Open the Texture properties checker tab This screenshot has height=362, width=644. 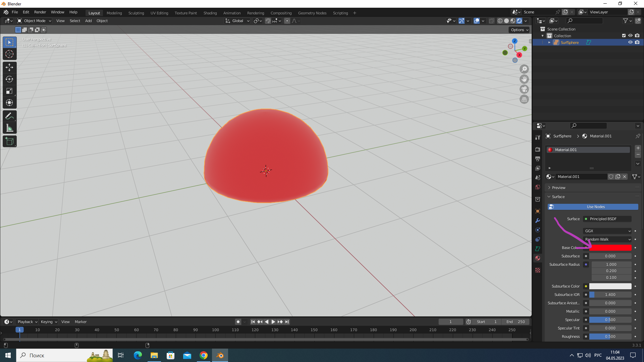538,270
